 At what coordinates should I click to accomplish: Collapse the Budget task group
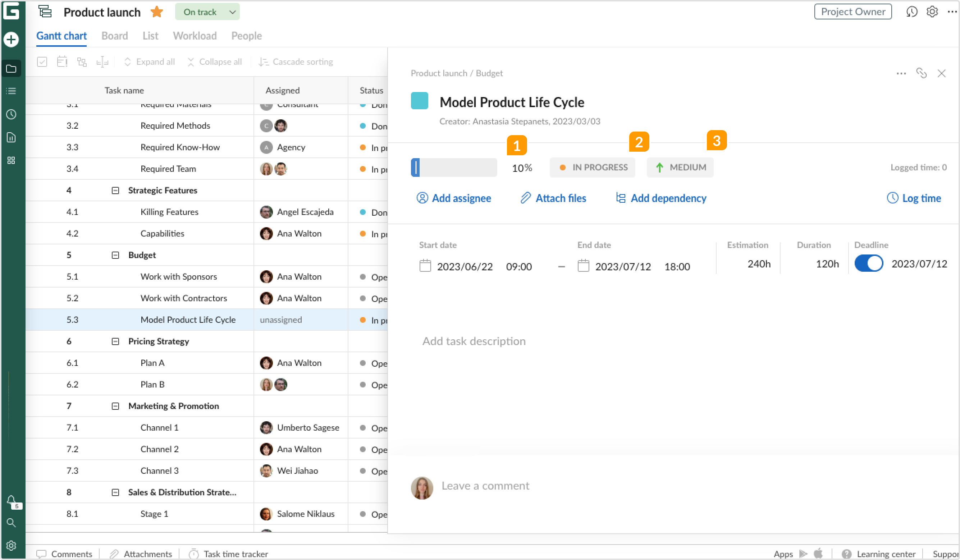[115, 255]
